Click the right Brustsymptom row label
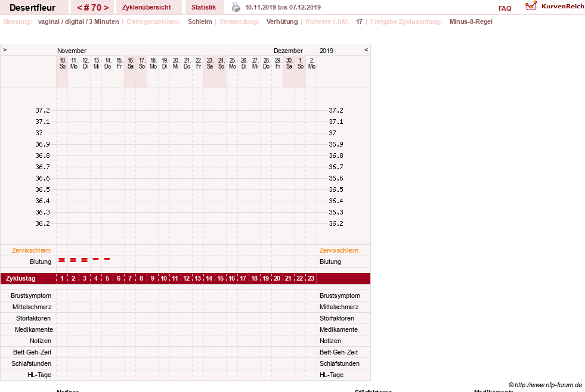This screenshot has width=585, height=392. [340, 295]
